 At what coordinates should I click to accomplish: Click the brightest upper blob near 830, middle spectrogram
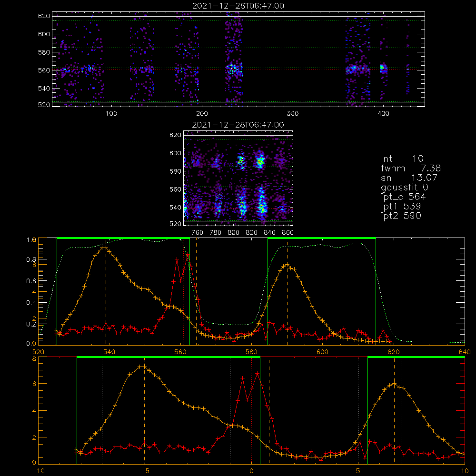coord(260,161)
